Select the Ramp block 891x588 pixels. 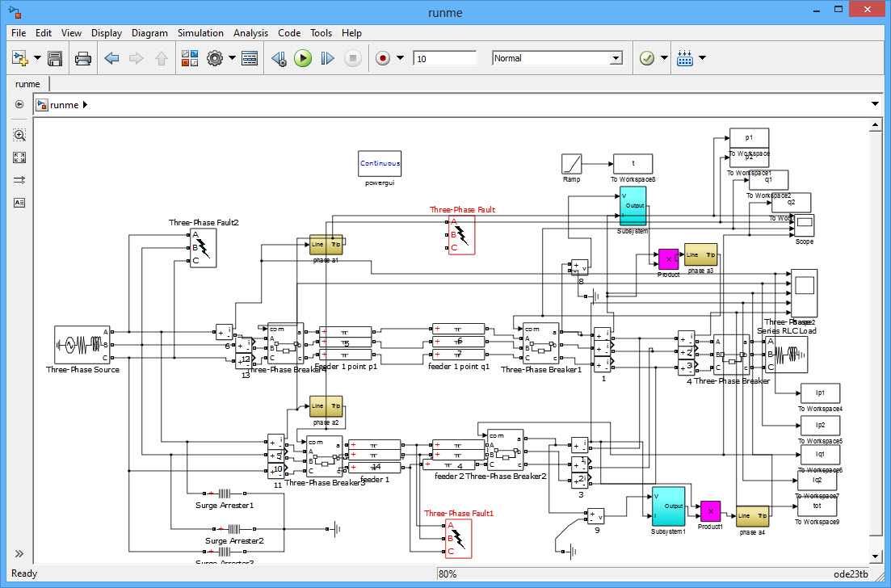pyautogui.click(x=572, y=164)
